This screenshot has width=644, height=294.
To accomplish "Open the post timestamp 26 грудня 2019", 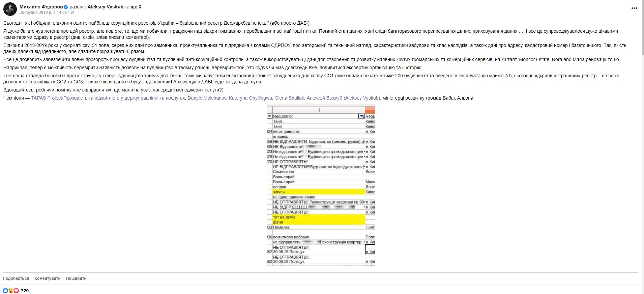I will click(43, 12).
